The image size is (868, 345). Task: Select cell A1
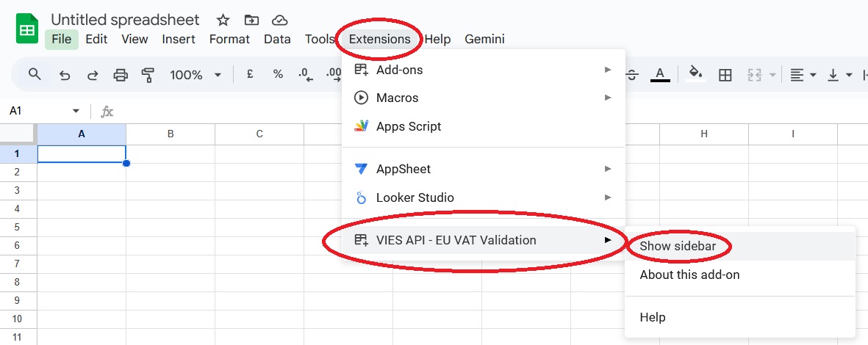coord(82,153)
